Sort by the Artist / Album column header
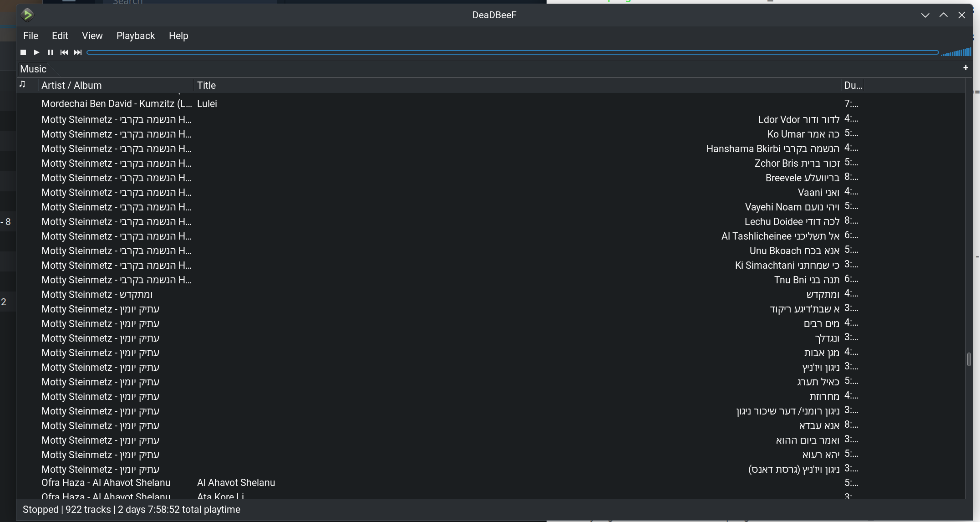 click(x=116, y=85)
